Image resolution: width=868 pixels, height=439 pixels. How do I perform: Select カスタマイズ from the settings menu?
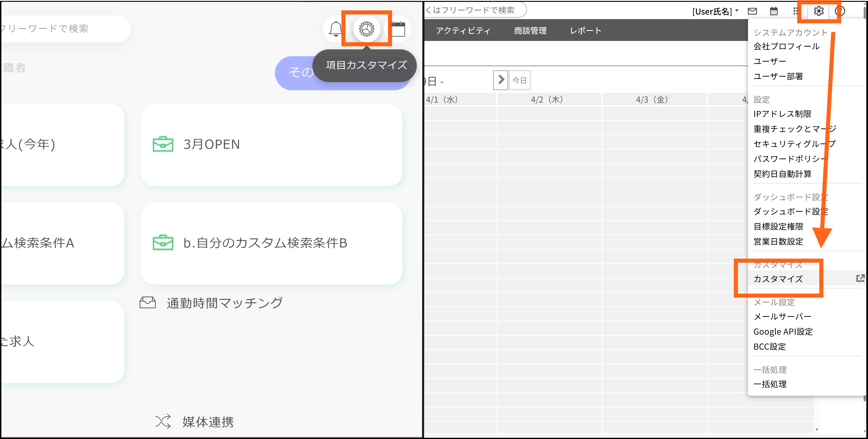point(778,278)
